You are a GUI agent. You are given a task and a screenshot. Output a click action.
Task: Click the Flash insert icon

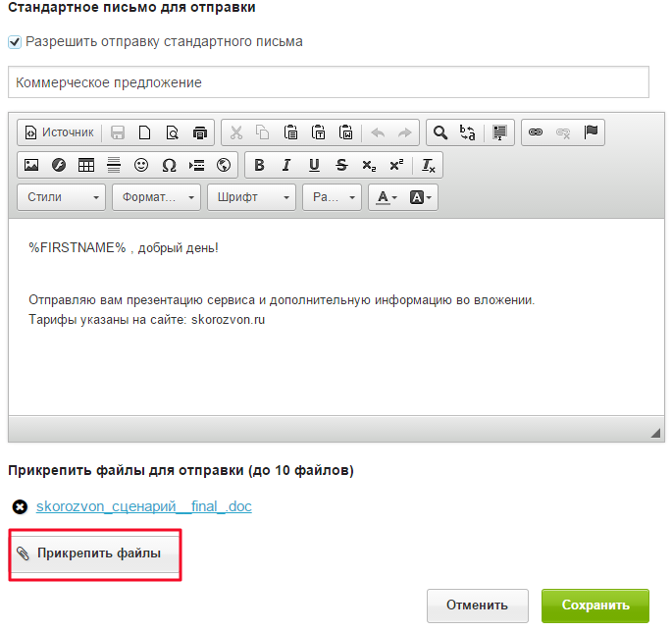tap(59, 165)
